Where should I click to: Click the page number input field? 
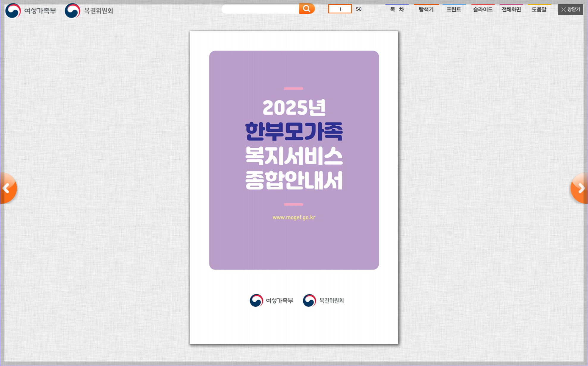click(x=340, y=9)
